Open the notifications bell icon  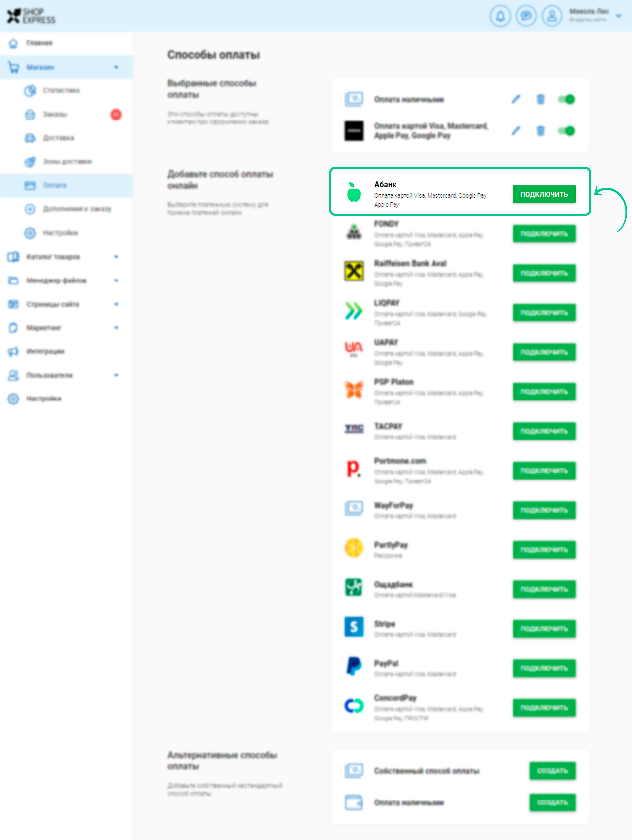tap(500, 16)
